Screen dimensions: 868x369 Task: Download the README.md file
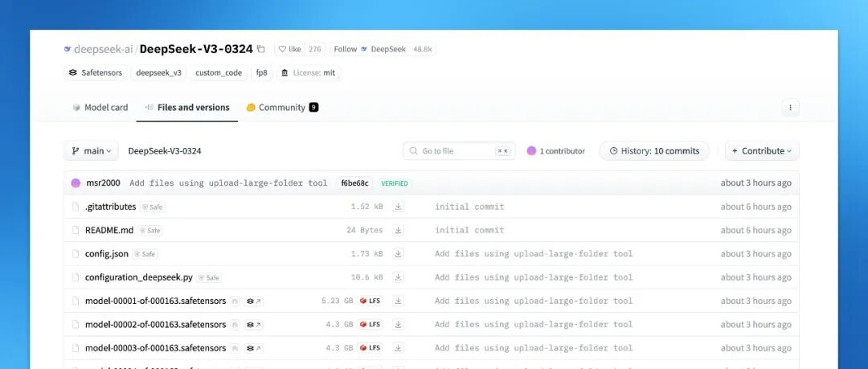tap(398, 230)
